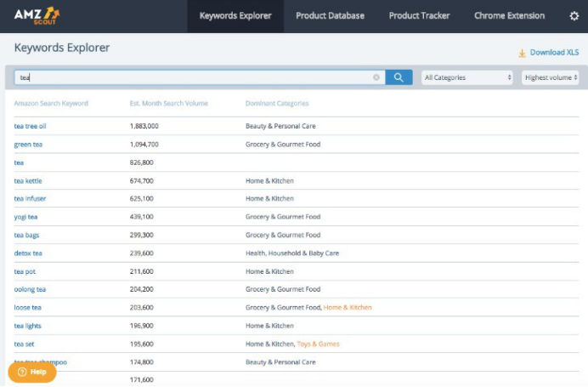Click Health, Household & Baby Care category

(292, 253)
